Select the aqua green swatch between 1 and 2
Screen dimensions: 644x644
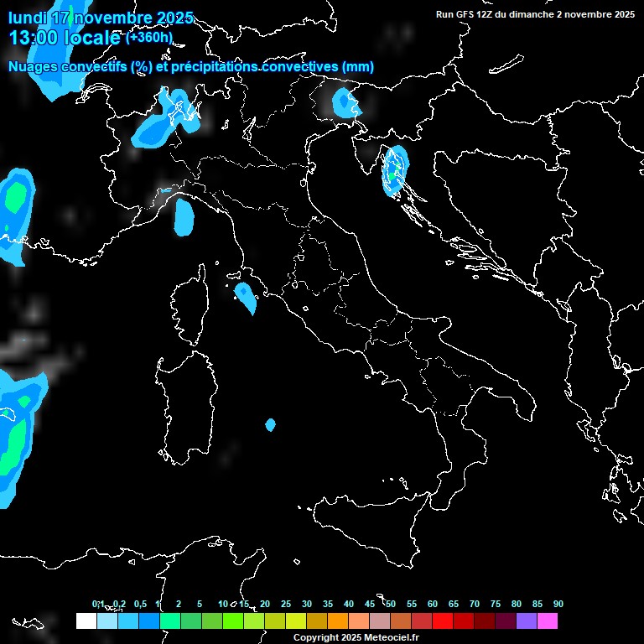tap(170, 621)
